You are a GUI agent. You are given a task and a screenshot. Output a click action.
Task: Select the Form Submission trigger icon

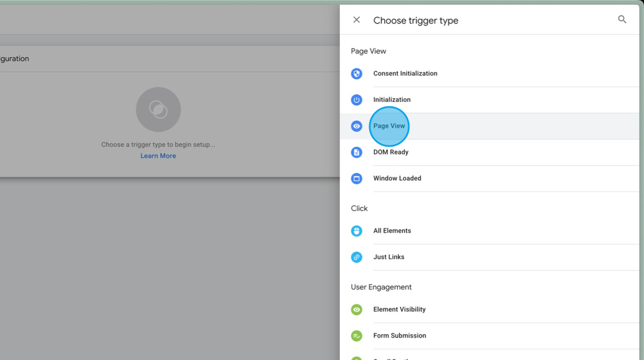tap(356, 336)
